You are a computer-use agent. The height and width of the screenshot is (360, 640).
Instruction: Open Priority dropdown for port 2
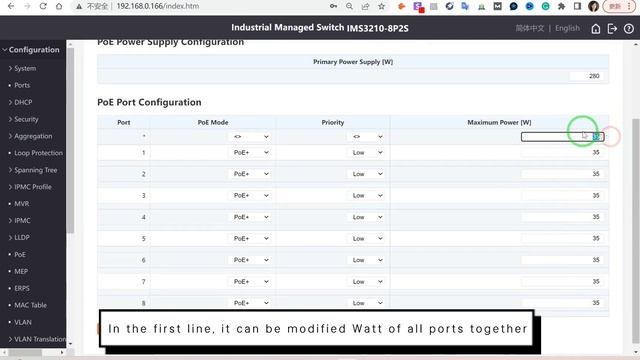(366, 174)
